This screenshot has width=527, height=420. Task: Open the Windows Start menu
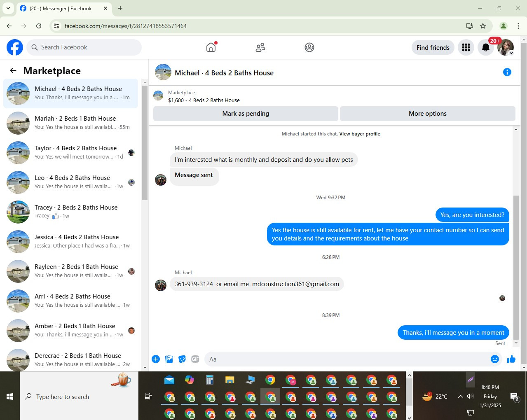[x=10, y=397]
